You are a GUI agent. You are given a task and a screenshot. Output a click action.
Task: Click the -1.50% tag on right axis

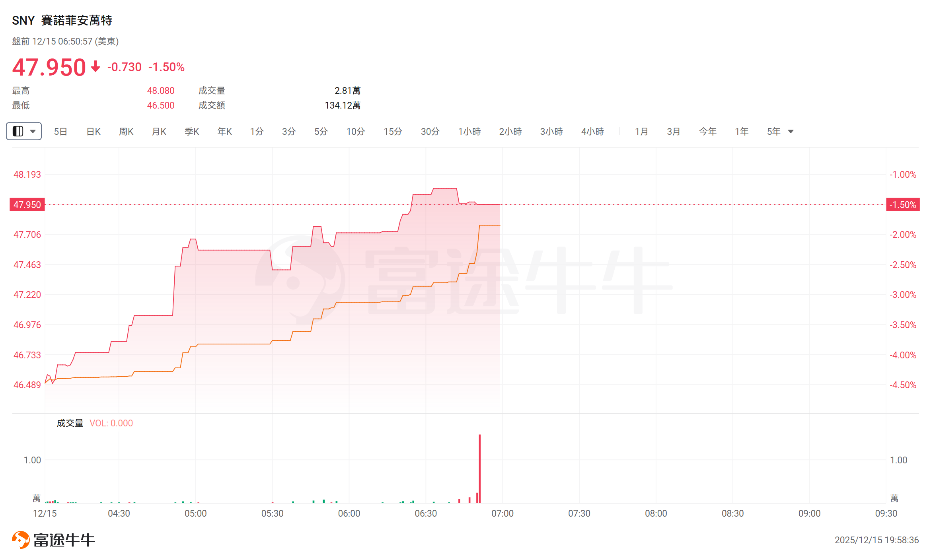903,205
